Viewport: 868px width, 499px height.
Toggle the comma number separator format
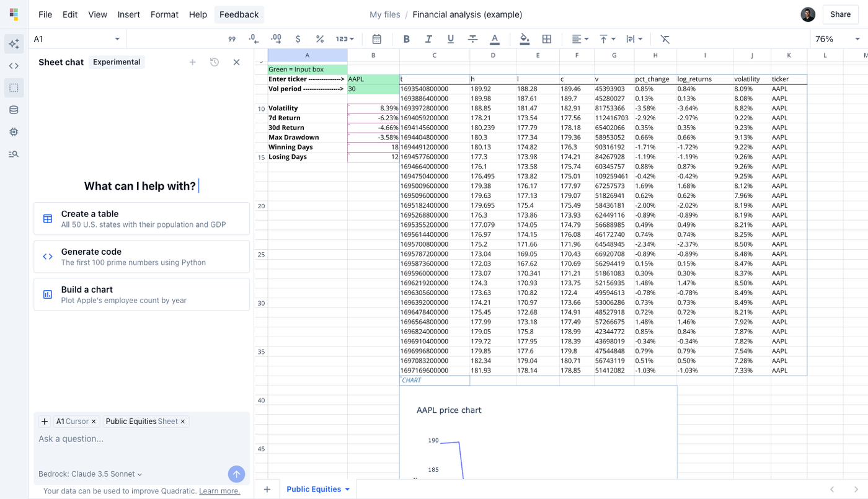click(x=232, y=39)
